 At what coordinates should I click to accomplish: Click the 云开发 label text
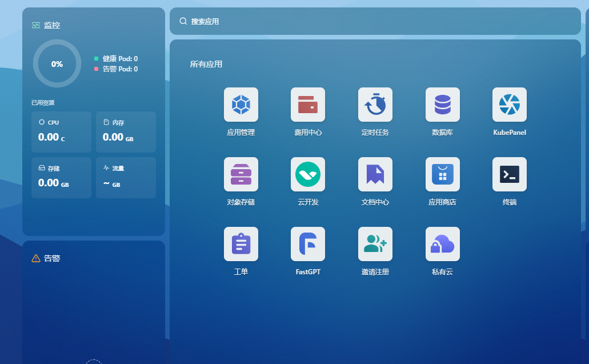click(x=308, y=202)
